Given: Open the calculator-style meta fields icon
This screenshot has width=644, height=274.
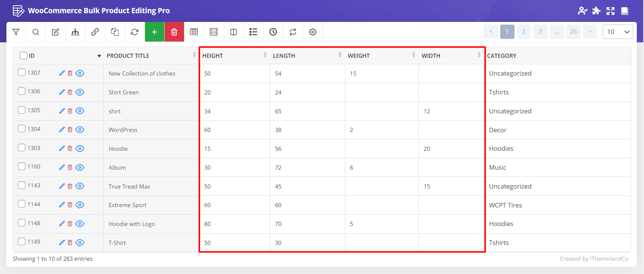Looking at the screenshot, I should coord(214,32).
